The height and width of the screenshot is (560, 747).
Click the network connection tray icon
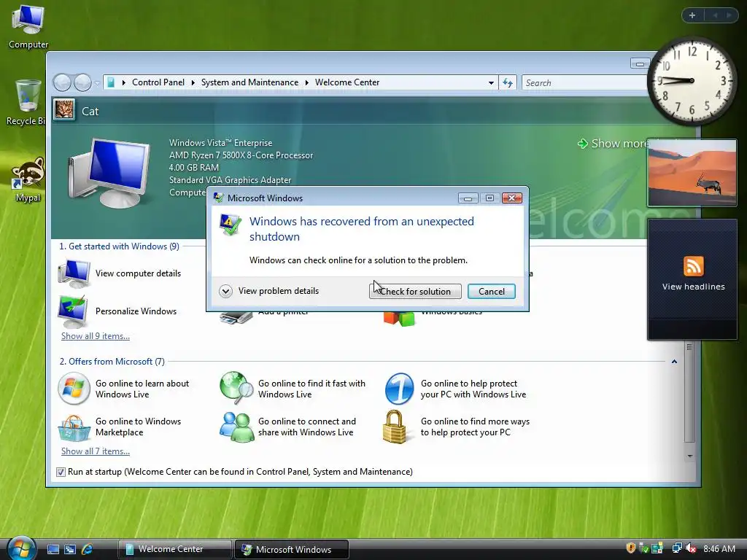(x=676, y=548)
